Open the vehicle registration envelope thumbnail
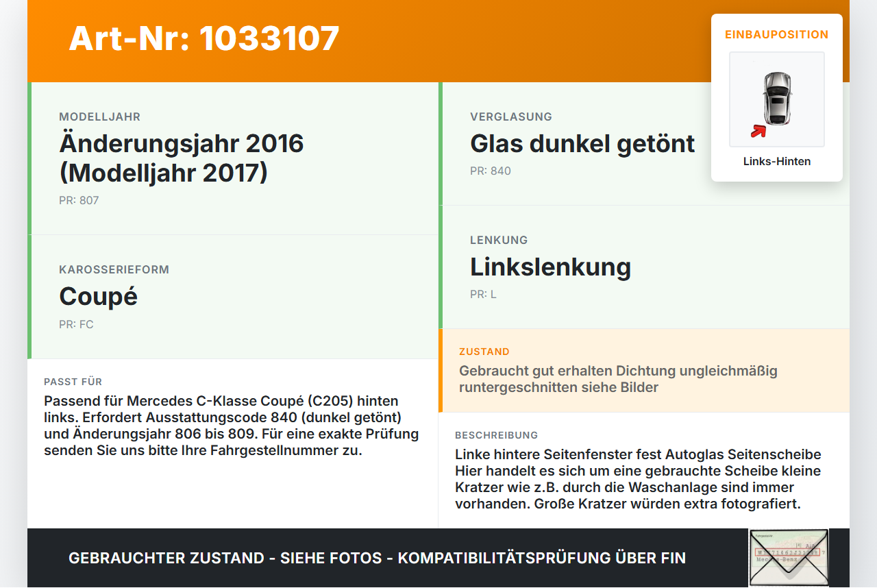 pyautogui.click(x=789, y=558)
